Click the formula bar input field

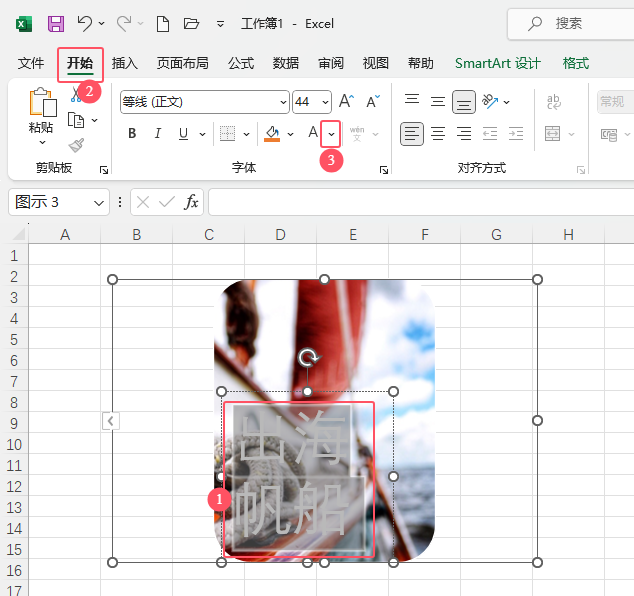pos(421,202)
